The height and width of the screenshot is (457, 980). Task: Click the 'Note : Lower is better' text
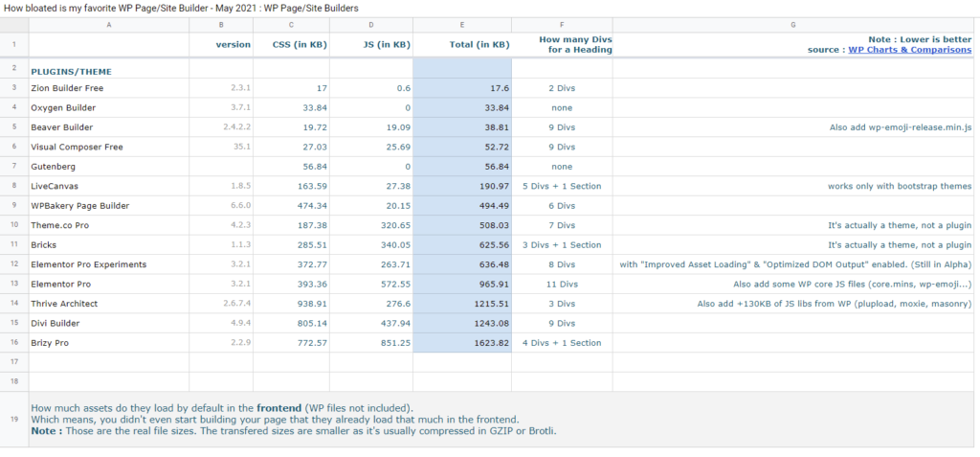coord(920,39)
